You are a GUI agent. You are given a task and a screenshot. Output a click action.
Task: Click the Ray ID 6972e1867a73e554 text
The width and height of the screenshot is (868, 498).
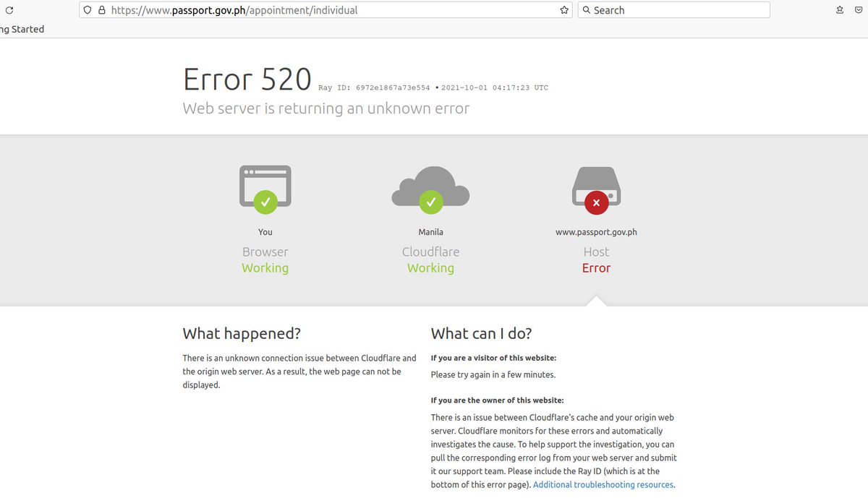coord(374,88)
